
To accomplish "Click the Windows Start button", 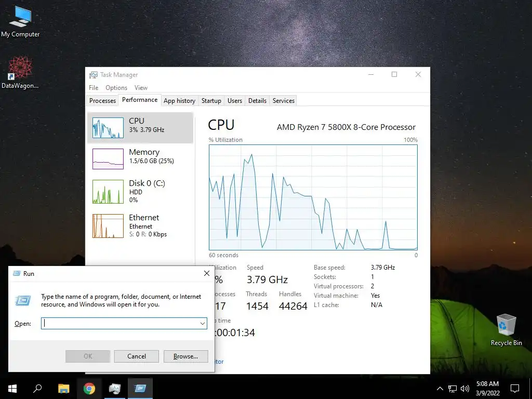I will pyautogui.click(x=12, y=389).
